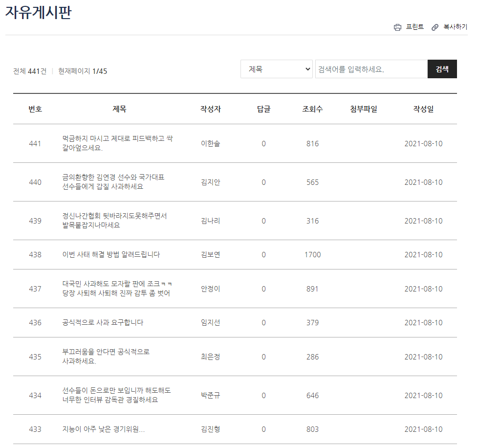Focus the 검색어를 입력하세요 search field
The width and height of the screenshot is (479, 448).
point(371,69)
